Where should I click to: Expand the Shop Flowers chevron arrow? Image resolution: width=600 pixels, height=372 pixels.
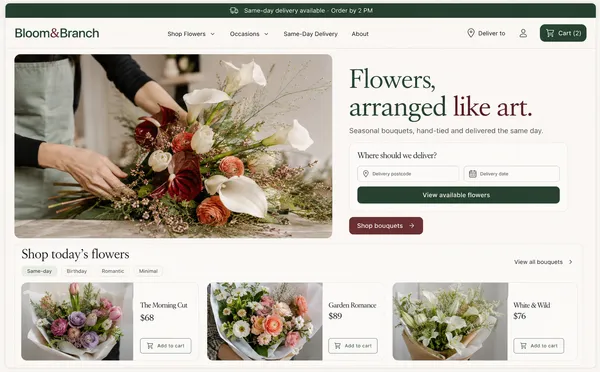213,34
